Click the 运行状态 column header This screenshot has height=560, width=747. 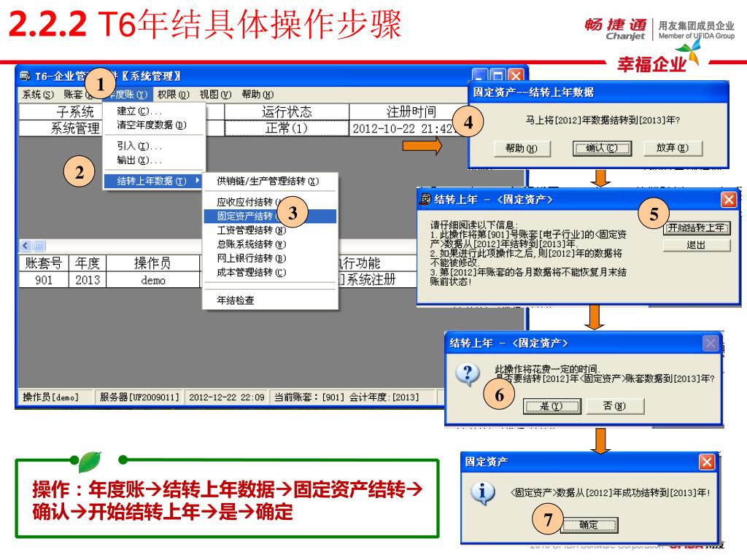(287, 112)
